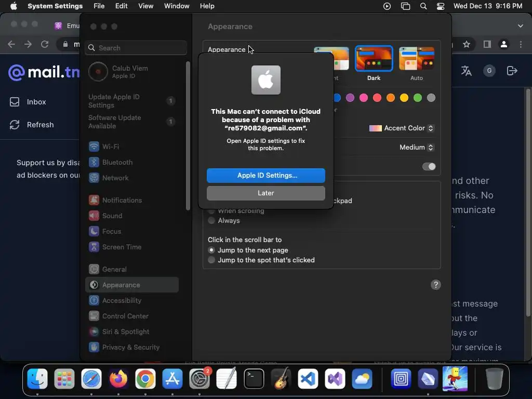This screenshot has height=399, width=532.
Task: Dismiss dialog with Later button
Action: point(266,193)
